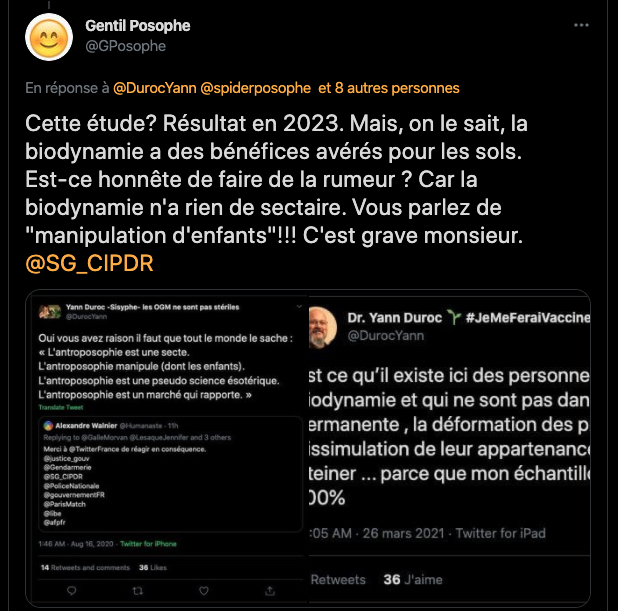Click the @GPosophe handle
This screenshot has width=618, height=611.
(125, 45)
